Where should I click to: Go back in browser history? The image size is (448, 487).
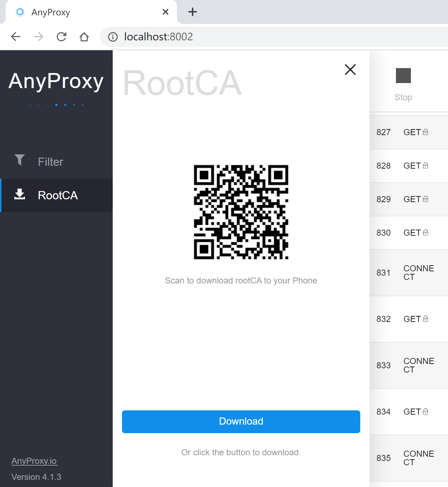pyautogui.click(x=16, y=37)
